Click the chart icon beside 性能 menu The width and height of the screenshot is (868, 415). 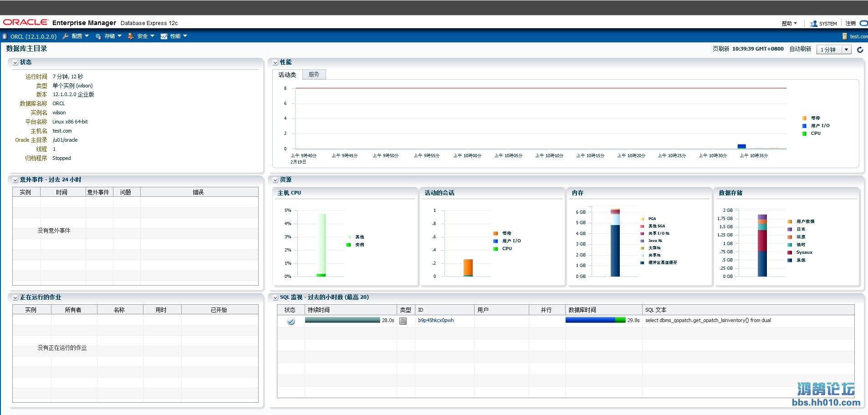pyautogui.click(x=164, y=36)
